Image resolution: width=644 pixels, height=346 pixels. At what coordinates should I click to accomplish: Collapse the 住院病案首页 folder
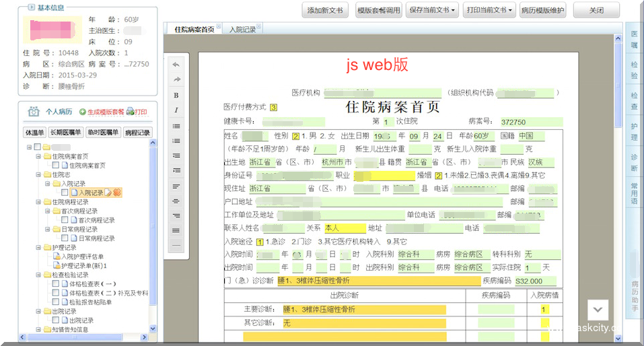pos(38,156)
